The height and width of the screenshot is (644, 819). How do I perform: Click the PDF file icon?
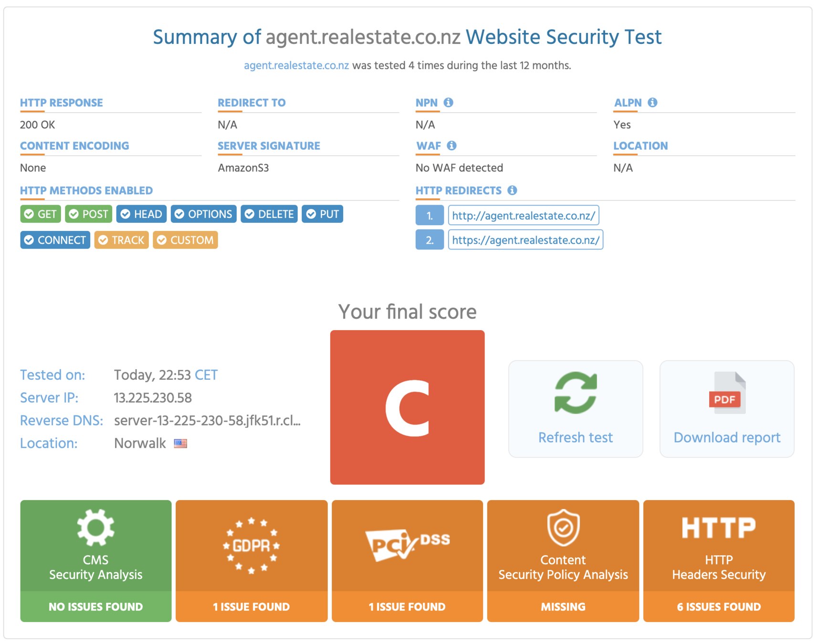pyautogui.click(x=727, y=393)
